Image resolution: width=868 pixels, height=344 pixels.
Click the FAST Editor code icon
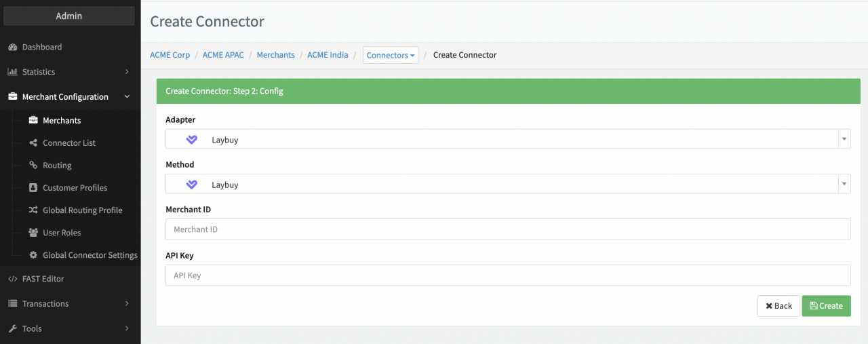[12, 279]
